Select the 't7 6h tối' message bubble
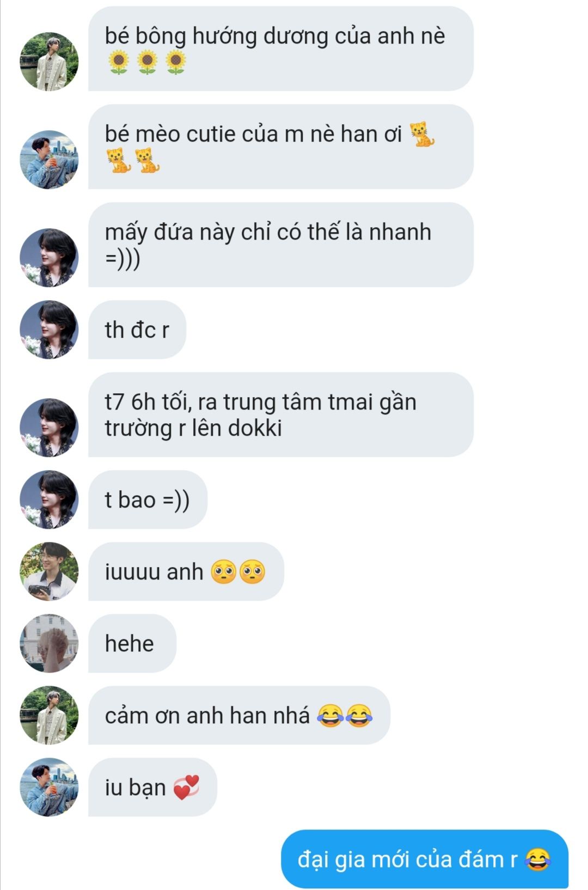Screen dimensions: 588x890 [x=281, y=414]
